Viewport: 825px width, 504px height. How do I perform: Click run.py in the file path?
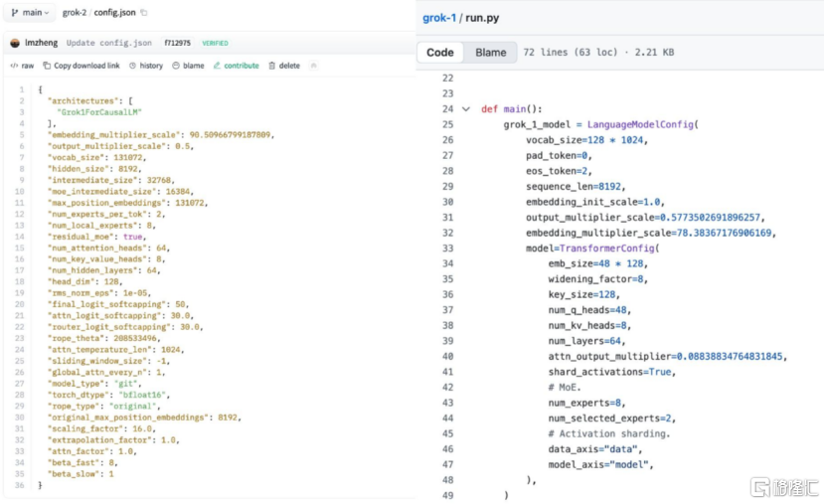(482, 18)
